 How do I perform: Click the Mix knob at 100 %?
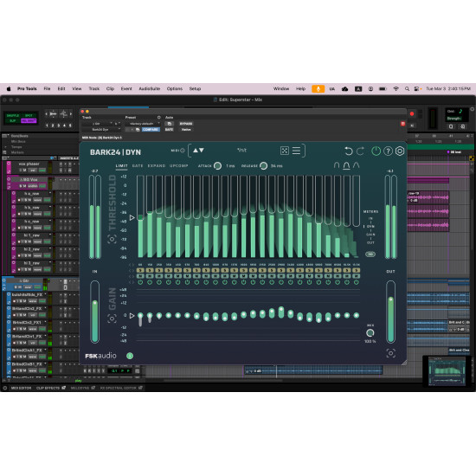tap(370, 333)
